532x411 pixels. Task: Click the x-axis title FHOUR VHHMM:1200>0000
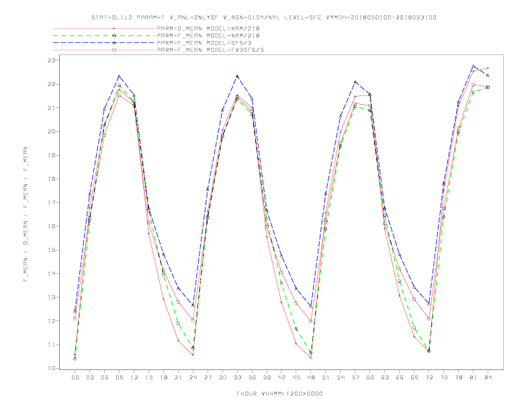(279, 394)
